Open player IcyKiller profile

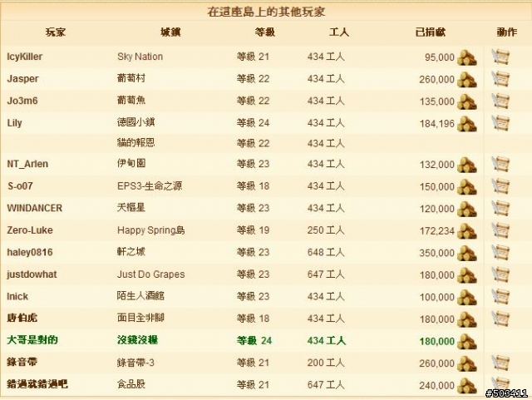coord(24,57)
